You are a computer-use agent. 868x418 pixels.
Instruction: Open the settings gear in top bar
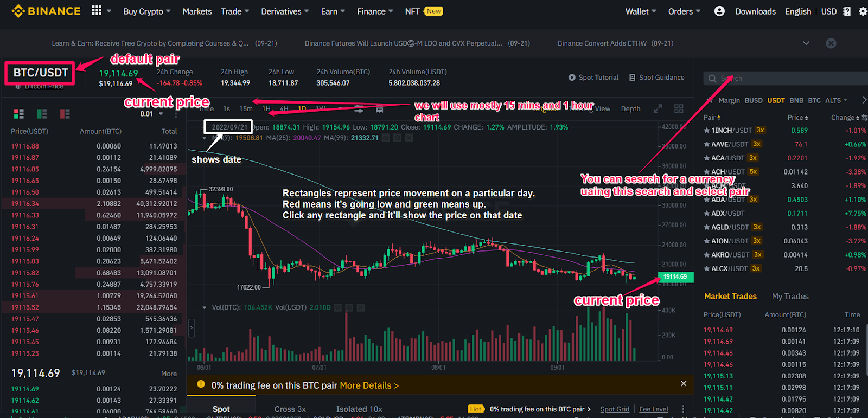coord(863,11)
